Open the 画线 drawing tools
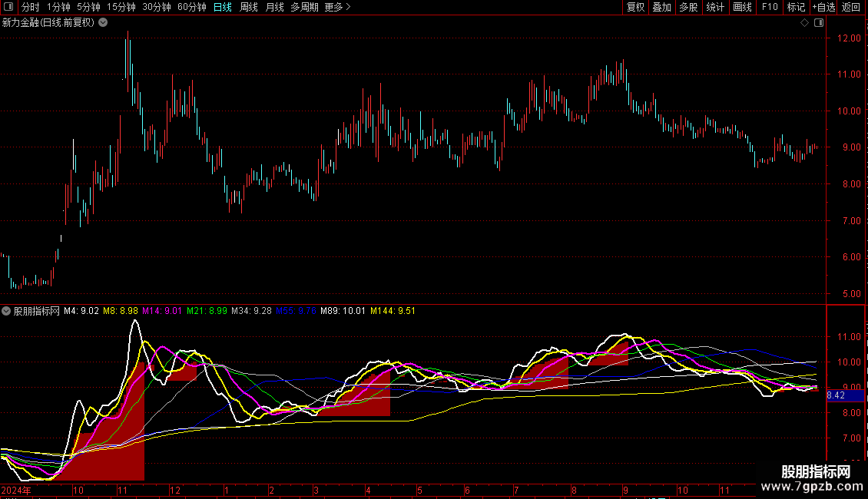This screenshot has width=868, height=499. coord(742,7)
